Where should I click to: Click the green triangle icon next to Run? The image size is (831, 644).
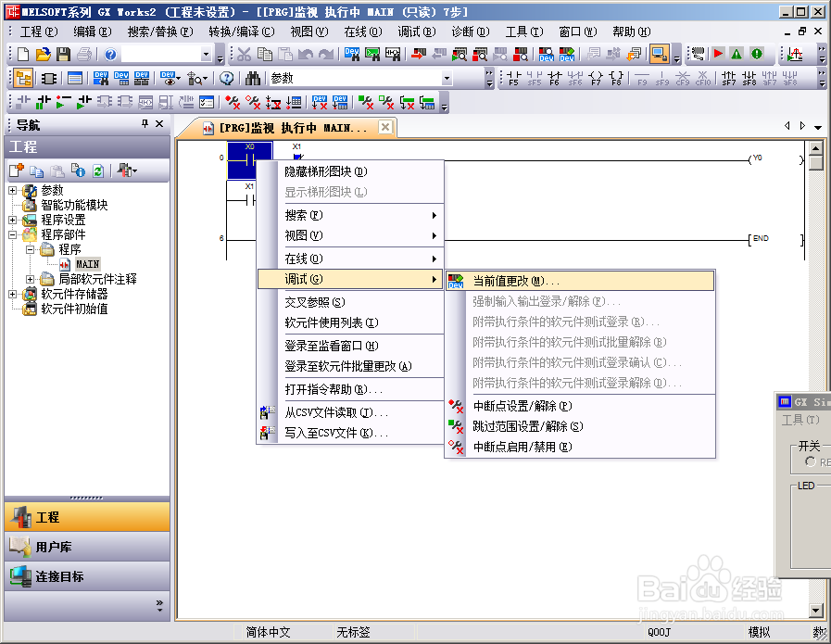click(x=737, y=54)
